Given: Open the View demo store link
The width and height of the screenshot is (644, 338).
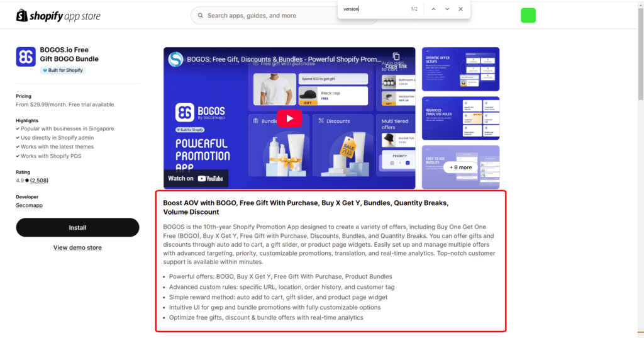Looking at the screenshot, I should [x=77, y=247].
